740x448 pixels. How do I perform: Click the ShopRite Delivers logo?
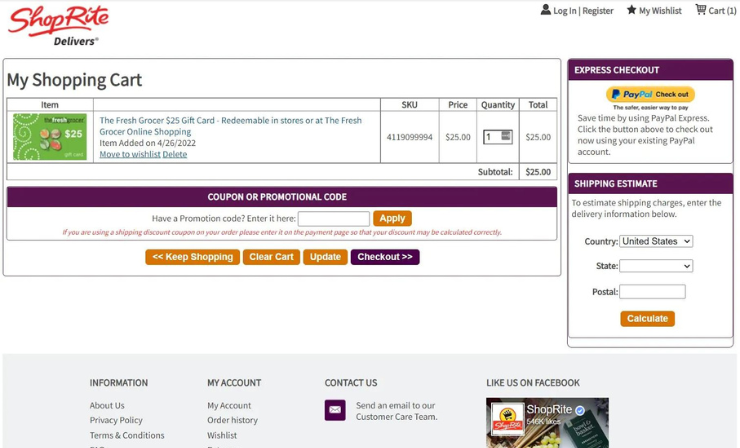pyautogui.click(x=58, y=24)
